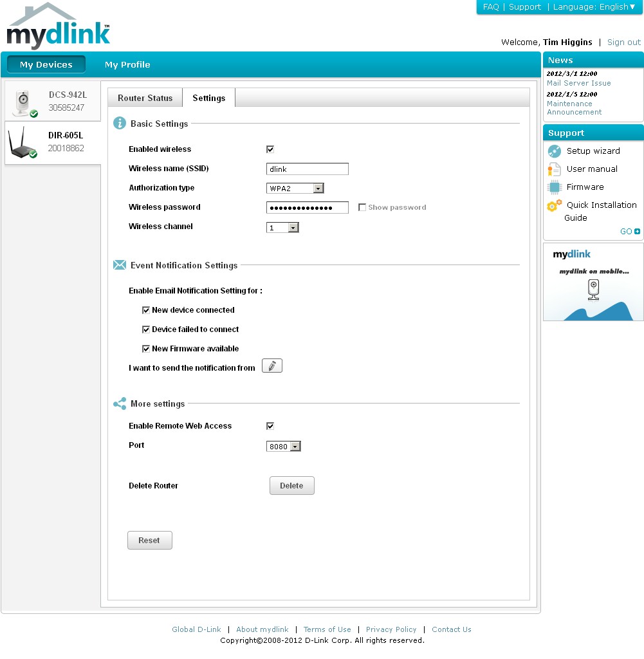The height and width of the screenshot is (659, 644).
Task: Click the Setup wizard disc icon
Action: pos(555,151)
